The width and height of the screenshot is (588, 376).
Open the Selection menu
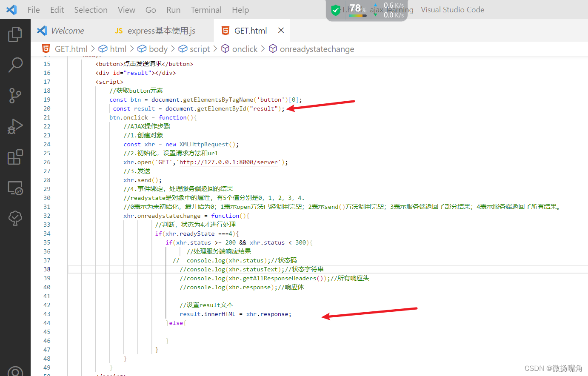91,10
